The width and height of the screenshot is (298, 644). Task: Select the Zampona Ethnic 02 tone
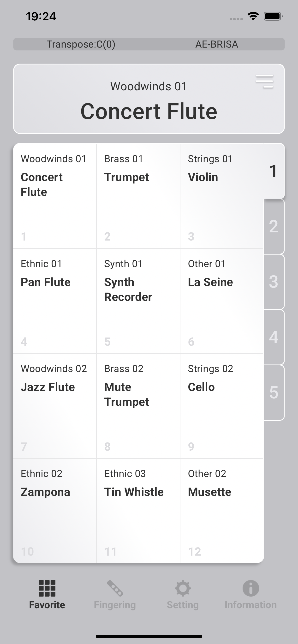click(x=55, y=511)
